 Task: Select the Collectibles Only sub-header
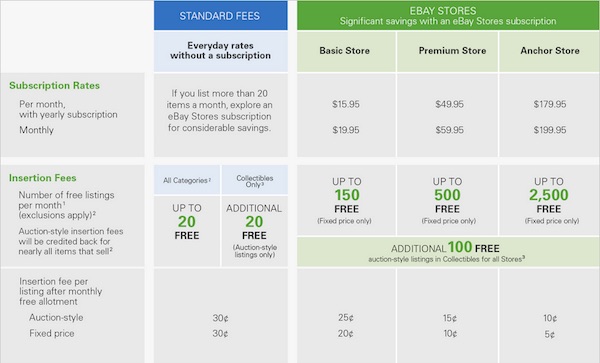click(x=254, y=180)
